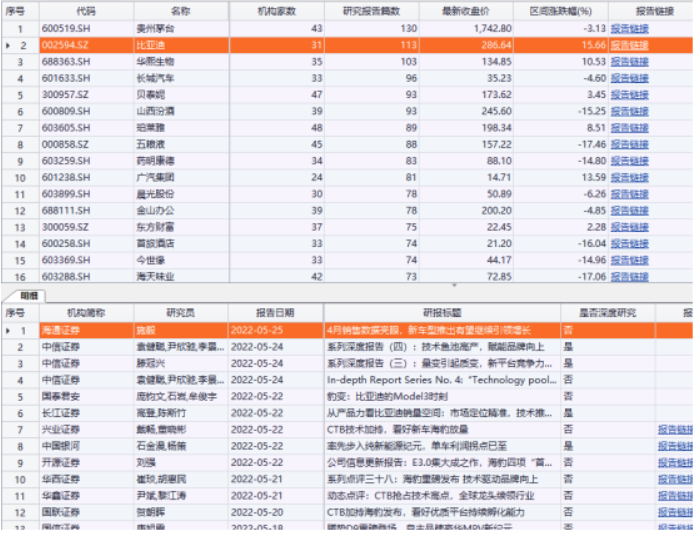Sort detail table by 研究员 header
696x535 pixels.
pyautogui.click(x=181, y=313)
